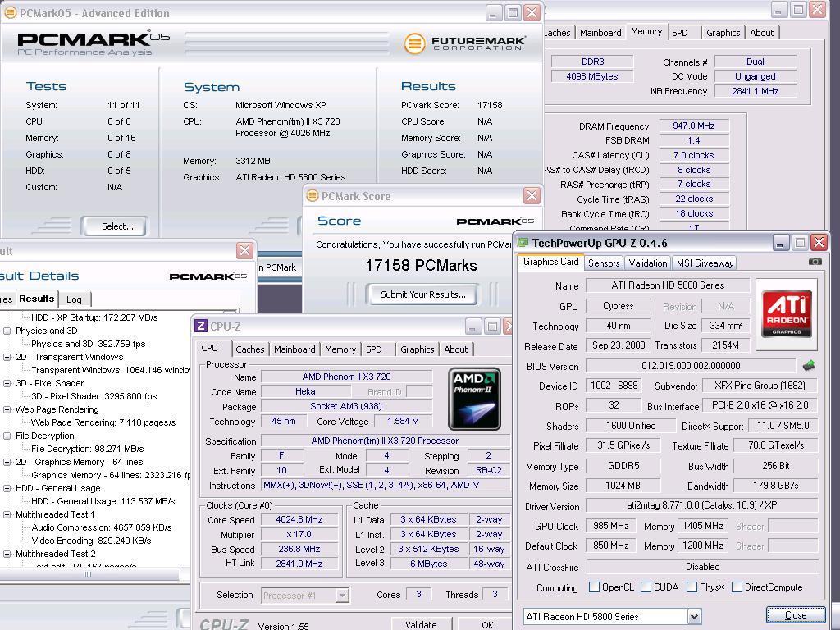This screenshot has width=840, height=630.
Task: Open the Processor #1 selection dropdown
Action: [x=342, y=596]
